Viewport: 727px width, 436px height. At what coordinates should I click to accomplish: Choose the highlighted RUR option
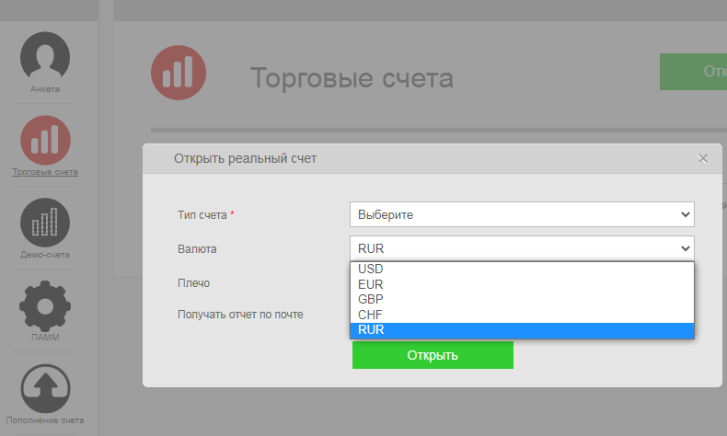tap(521, 330)
